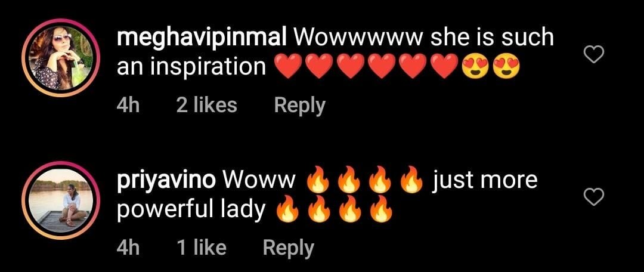Open meghavipinmal's profile picture story

(61, 58)
